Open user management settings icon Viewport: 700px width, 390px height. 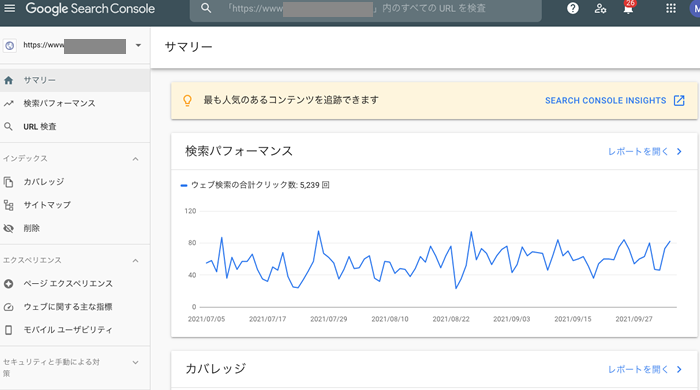600,8
